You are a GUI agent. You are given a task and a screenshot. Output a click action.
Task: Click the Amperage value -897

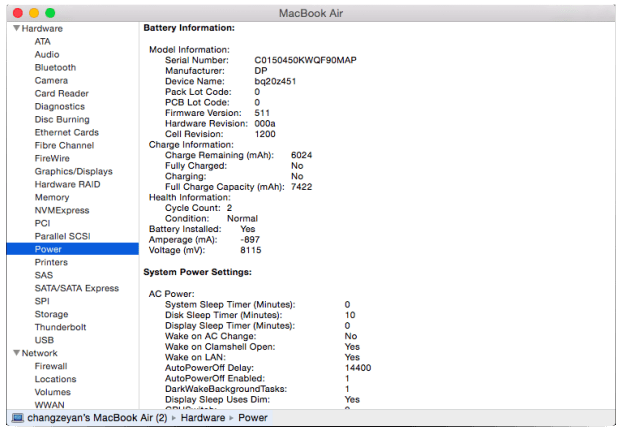pyautogui.click(x=250, y=239)
